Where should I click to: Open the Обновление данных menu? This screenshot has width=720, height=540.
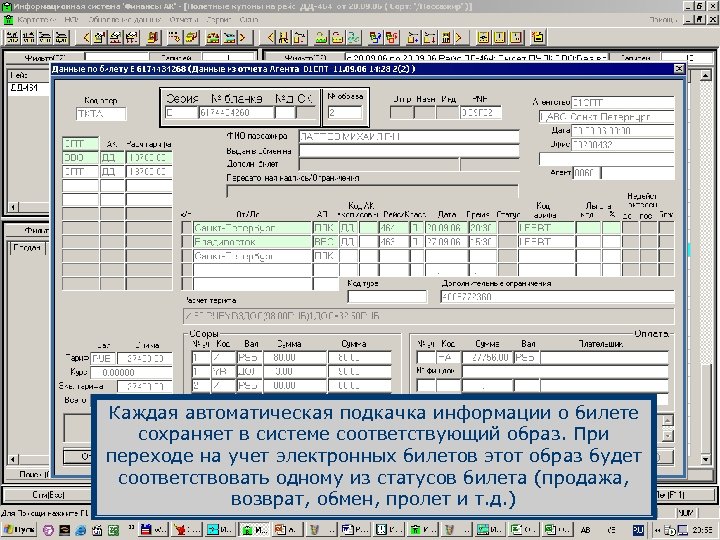(124, 20)
